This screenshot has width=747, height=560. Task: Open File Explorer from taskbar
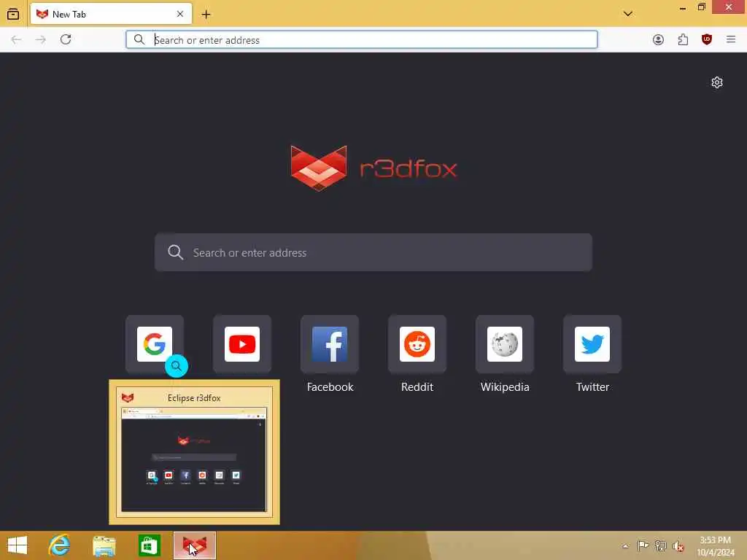[x=104, y=545]
